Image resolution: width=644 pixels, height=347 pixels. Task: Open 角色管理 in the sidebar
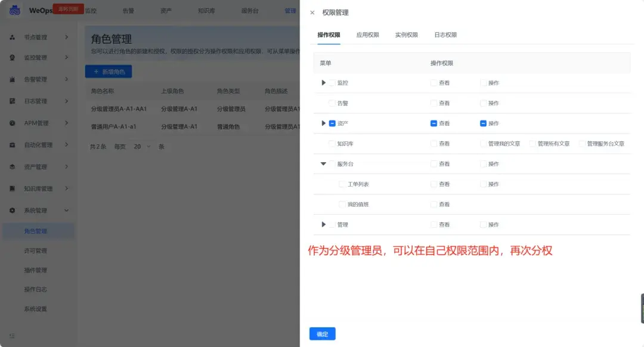tap(39, 231)
